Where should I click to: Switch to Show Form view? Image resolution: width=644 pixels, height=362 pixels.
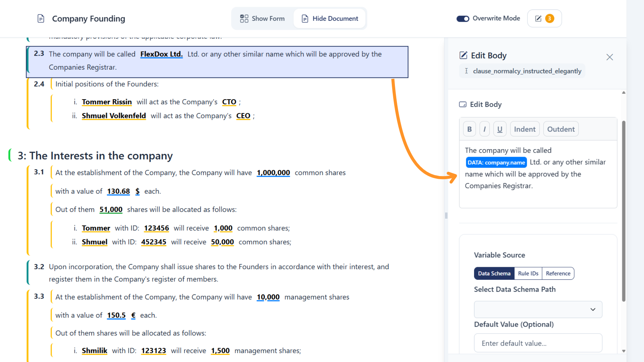pos(262,19)
